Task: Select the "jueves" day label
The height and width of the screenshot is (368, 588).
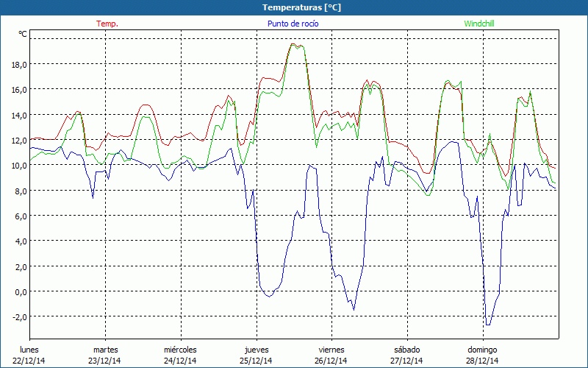Action: [x=257, y=350]
